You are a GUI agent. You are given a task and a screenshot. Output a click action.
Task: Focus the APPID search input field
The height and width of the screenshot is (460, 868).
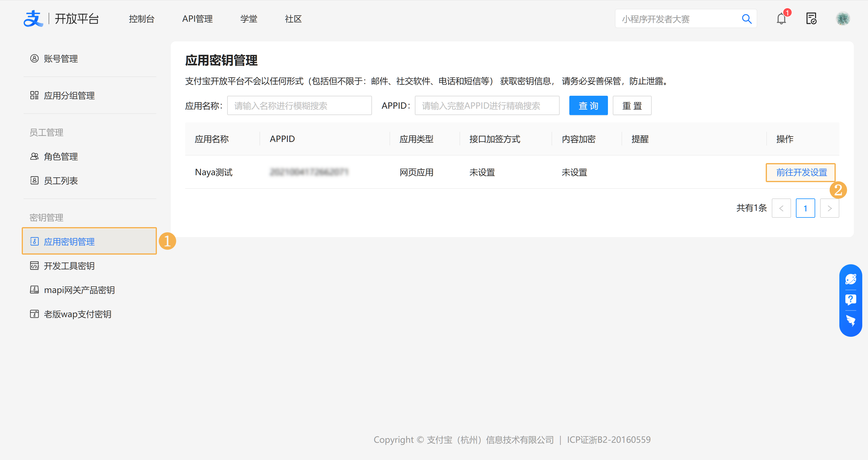click(x=487, y=105)
